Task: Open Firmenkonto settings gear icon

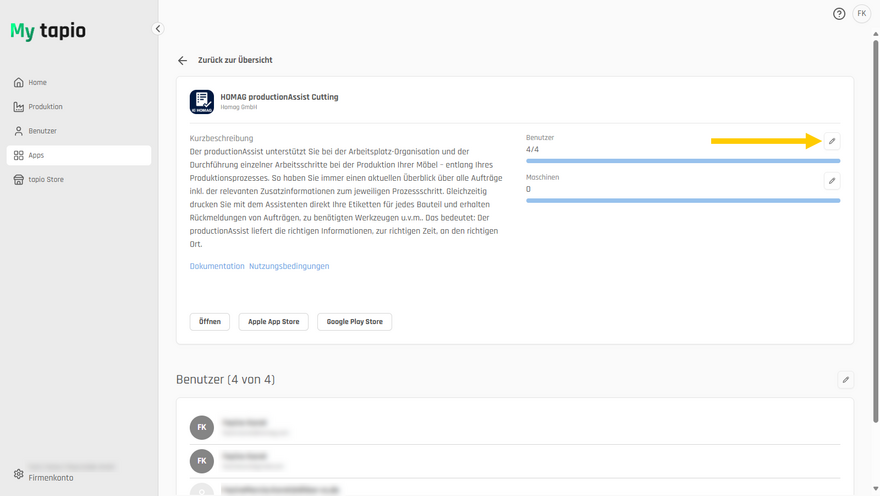Action: pos(19,474)
